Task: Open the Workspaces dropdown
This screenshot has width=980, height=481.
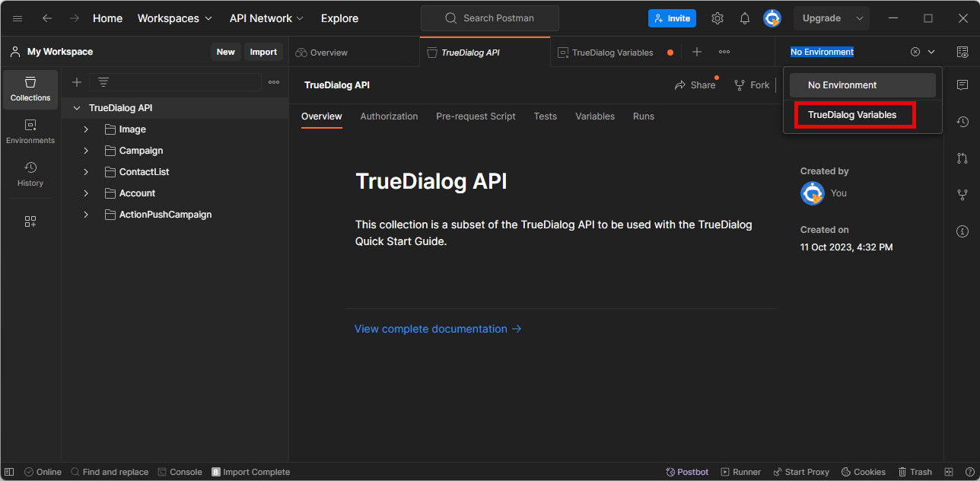Action: tap(175, 18)
